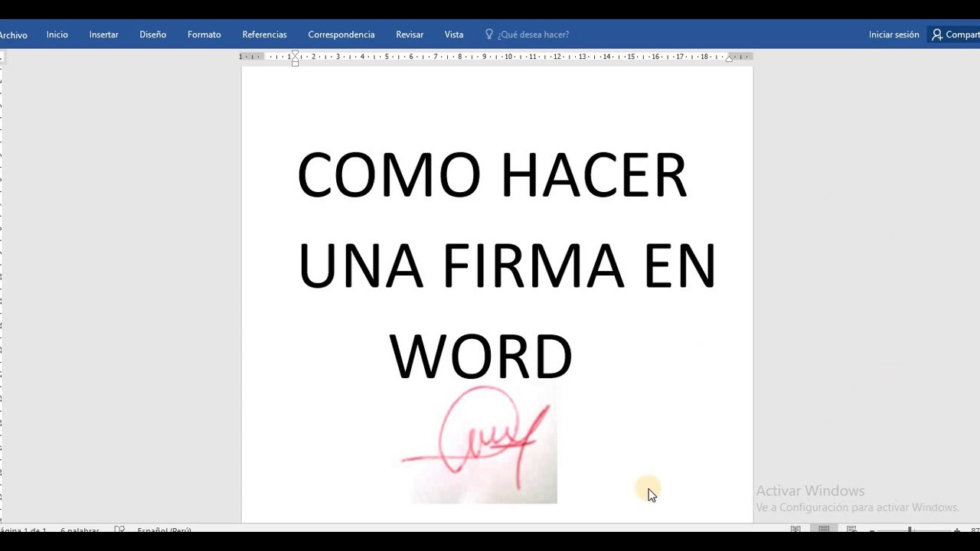This screenshot has width=980, height=551.
Task: Select the right indent marker on ruler
Action: click(x=729, y=58)
